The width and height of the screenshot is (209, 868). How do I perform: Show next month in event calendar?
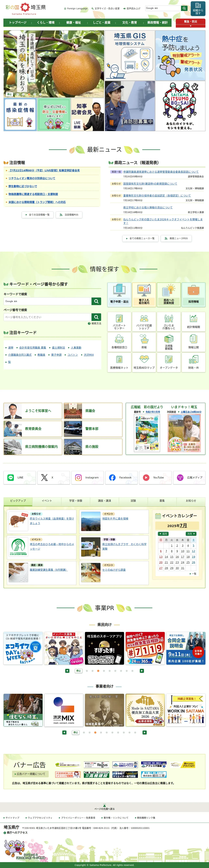coord(191,534)
